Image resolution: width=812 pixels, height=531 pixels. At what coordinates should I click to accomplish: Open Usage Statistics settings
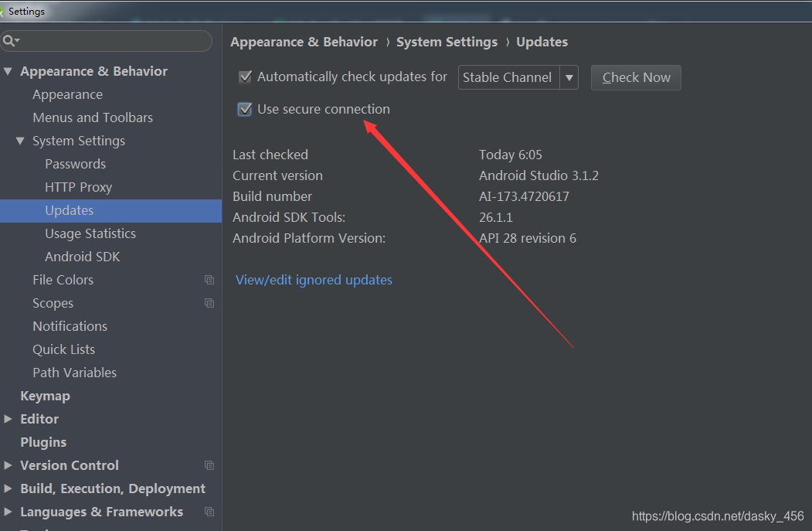tap(90, 233)
